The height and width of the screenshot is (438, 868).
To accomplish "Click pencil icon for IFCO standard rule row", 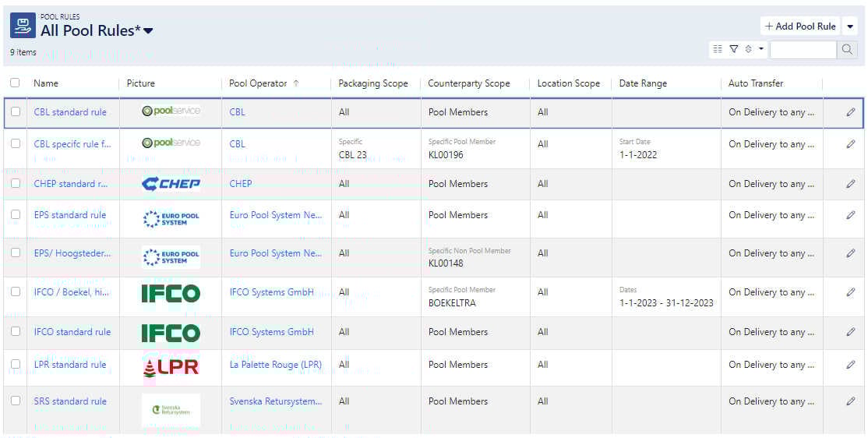I will [x=851, y=332].
